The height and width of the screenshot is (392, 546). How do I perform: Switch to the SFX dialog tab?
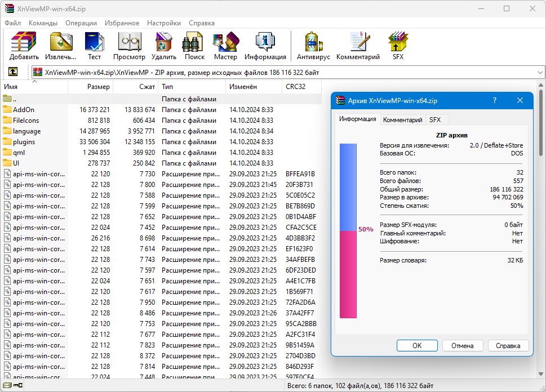(x=435, y=120)
